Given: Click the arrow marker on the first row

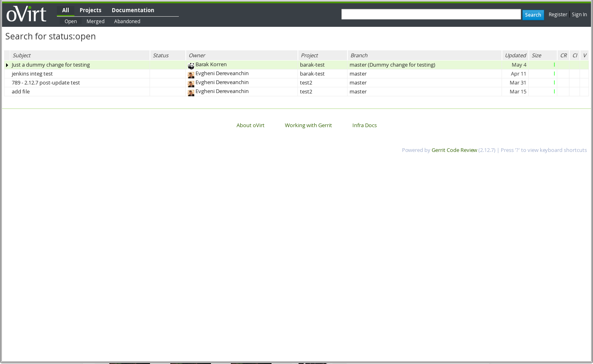Looking at the screenshot, I should tap(7, 65).
